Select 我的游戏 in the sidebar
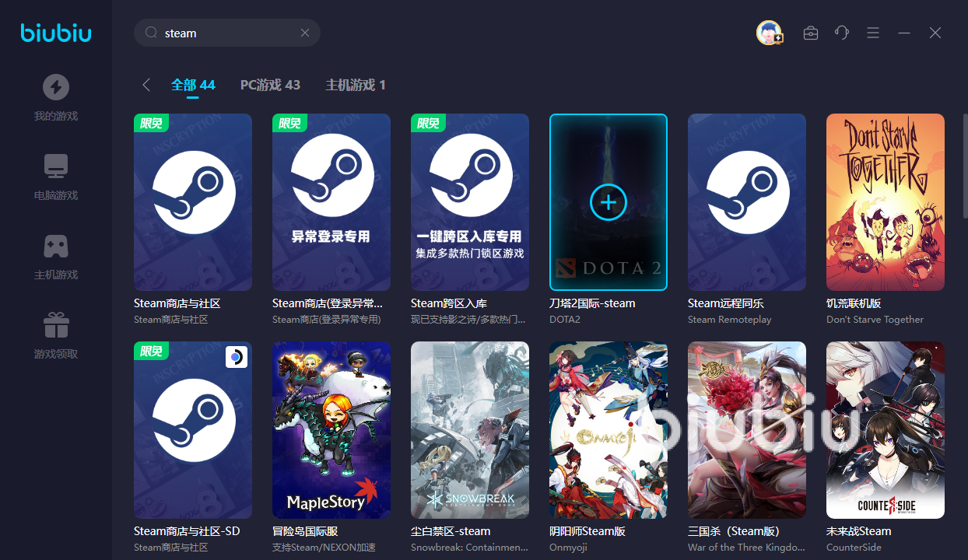968x560 pixels. point(55,96)
